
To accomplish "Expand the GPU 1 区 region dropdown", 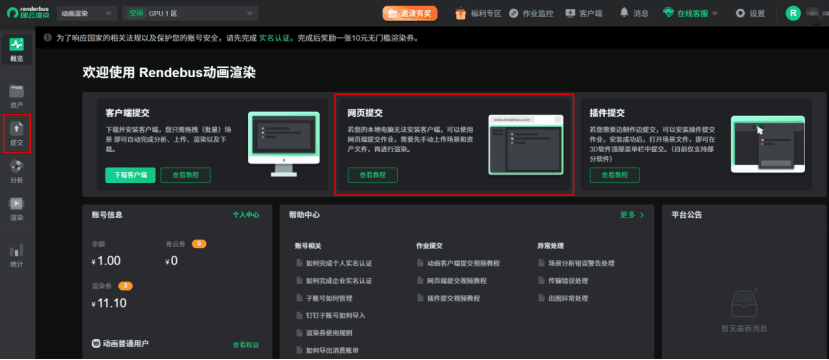I will [190, 13].
